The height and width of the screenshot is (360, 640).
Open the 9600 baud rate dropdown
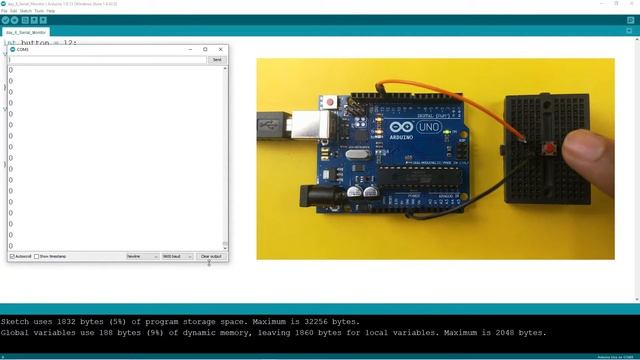(177, 256)
